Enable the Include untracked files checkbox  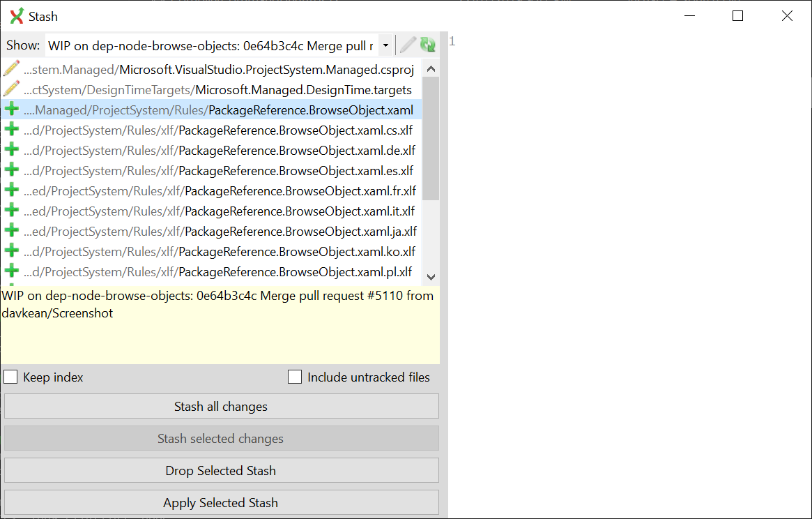click(x=294, y=377)
